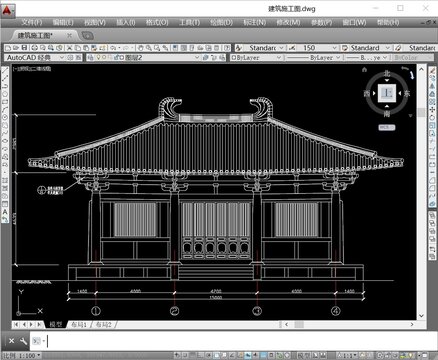Click the AutoCAD application logo button
This screenshot has height=360, width=438.
[x=7, y=11]
